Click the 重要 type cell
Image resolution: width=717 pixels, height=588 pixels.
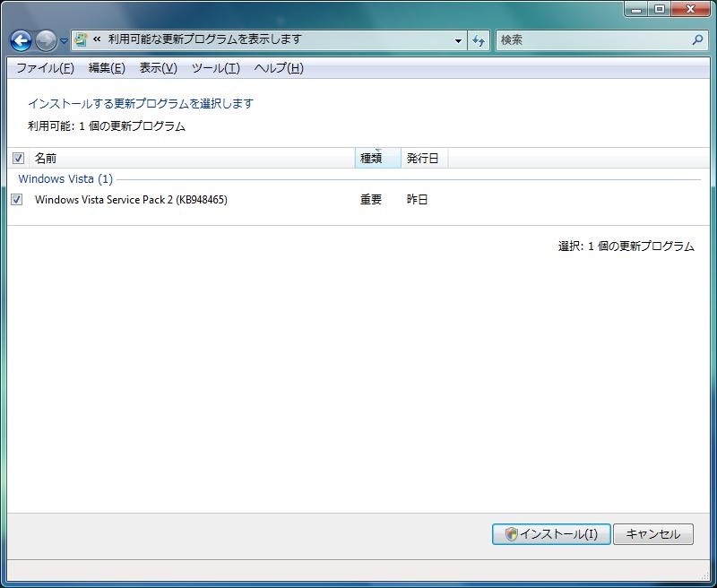click(371, 199)
